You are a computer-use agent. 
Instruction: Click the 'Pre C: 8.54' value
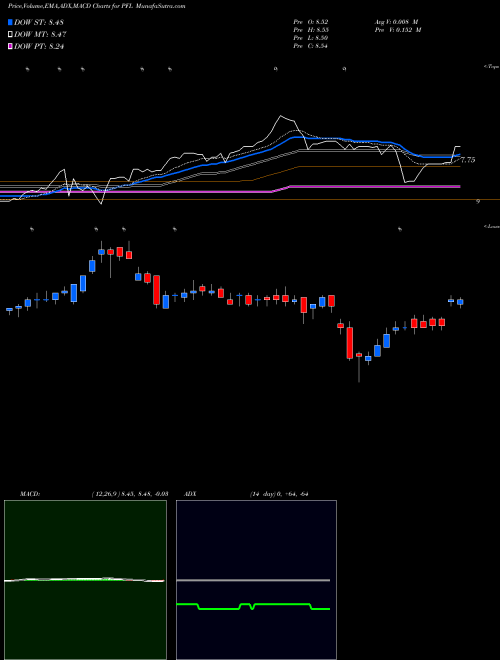pyautogui.click(x=311, y=46)
